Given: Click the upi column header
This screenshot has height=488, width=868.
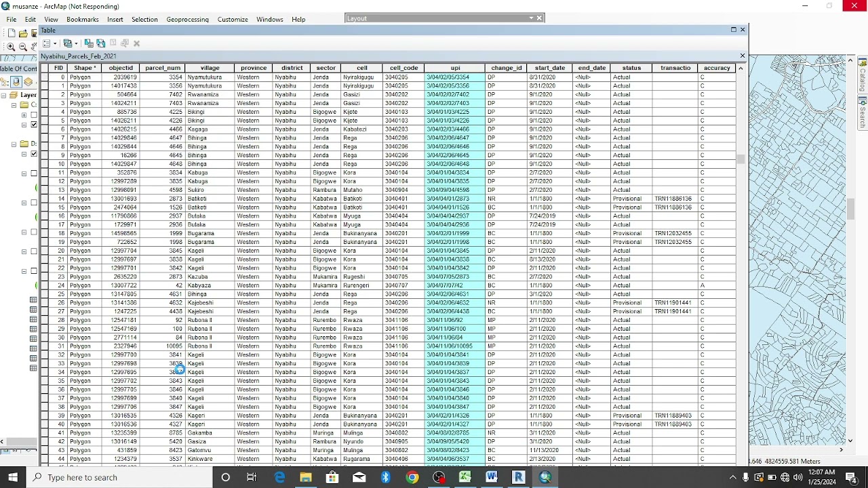Looking at the screenshot, I should click(x=455, y=68).
